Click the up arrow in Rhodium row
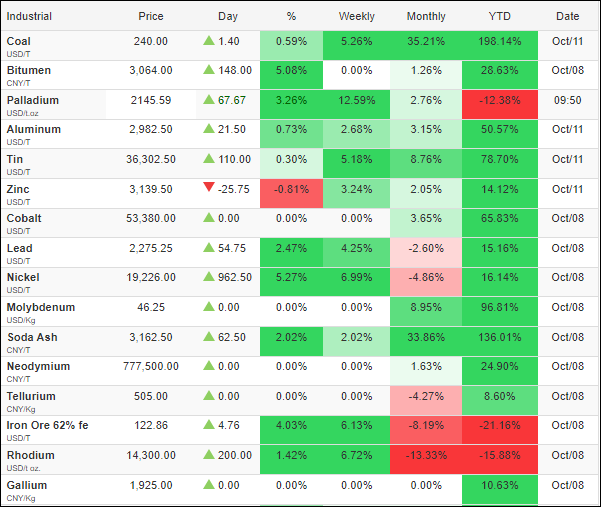The width and height of the screenshot is (601, 507). 209,456
